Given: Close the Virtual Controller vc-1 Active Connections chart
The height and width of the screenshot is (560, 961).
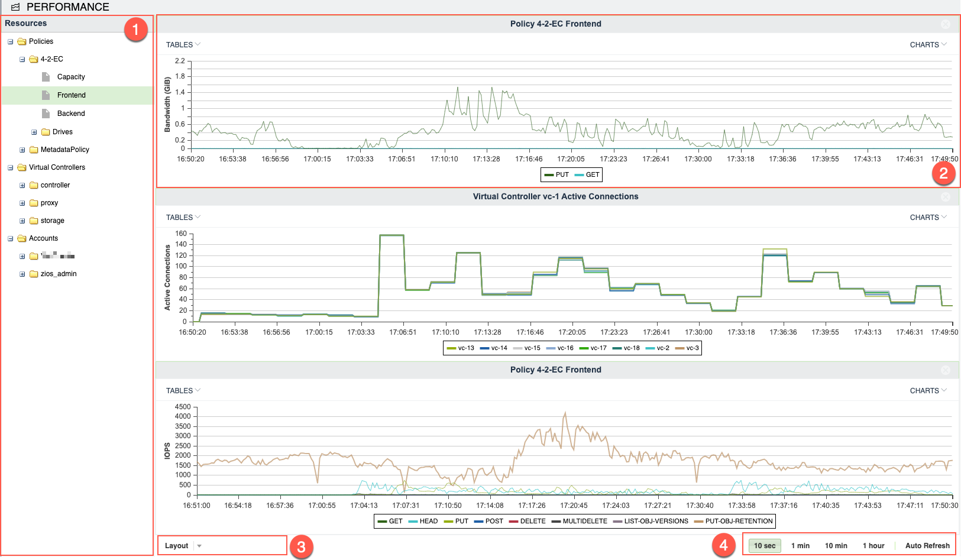Looking at the screenshot, I should pyautogui.click(x=946, y=196).
